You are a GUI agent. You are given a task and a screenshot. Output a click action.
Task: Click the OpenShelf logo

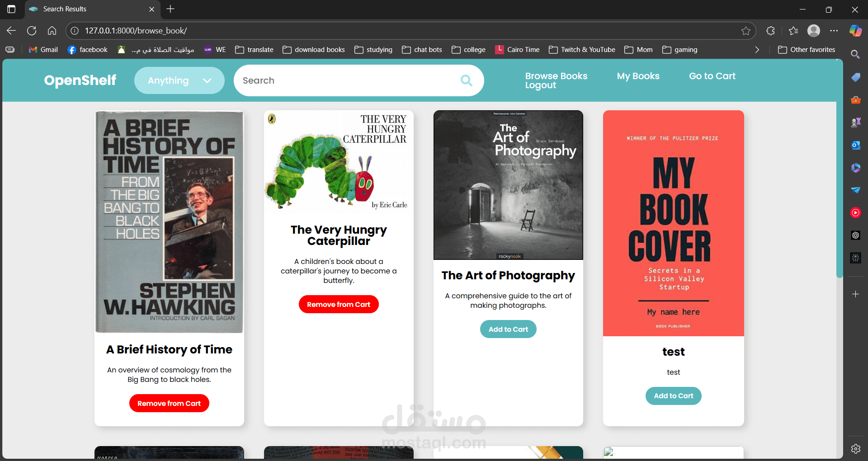(x=80, y=80)
